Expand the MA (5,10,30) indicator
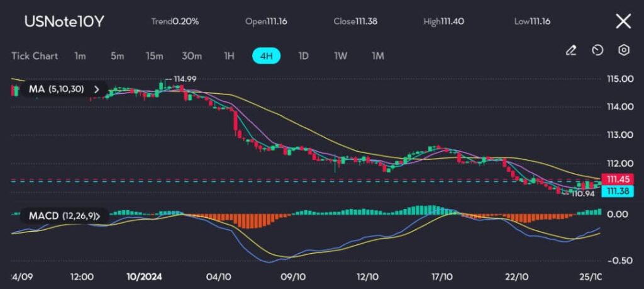The width and height of the screenshot is (644, 289). 96,89
